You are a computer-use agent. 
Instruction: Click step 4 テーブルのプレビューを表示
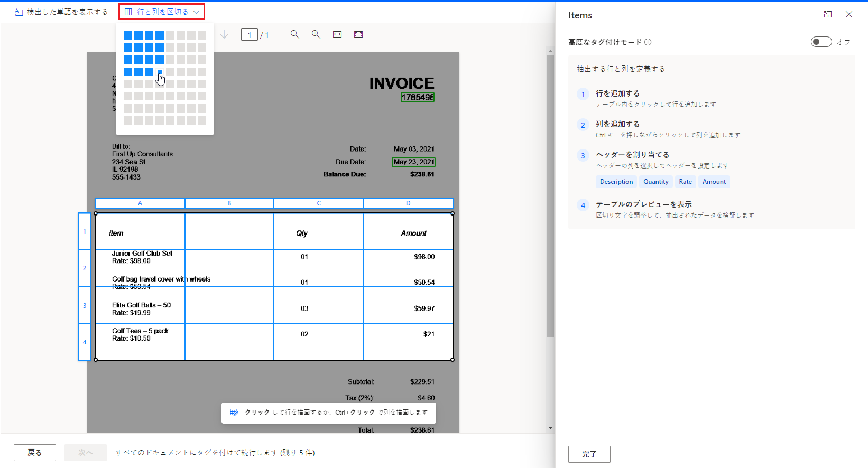click(x=643, y=204)
